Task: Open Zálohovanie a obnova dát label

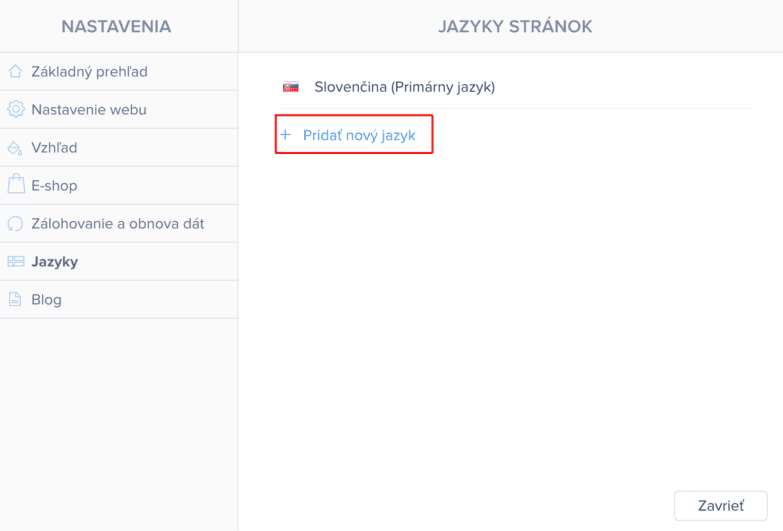Action: [x=118, y=224]
